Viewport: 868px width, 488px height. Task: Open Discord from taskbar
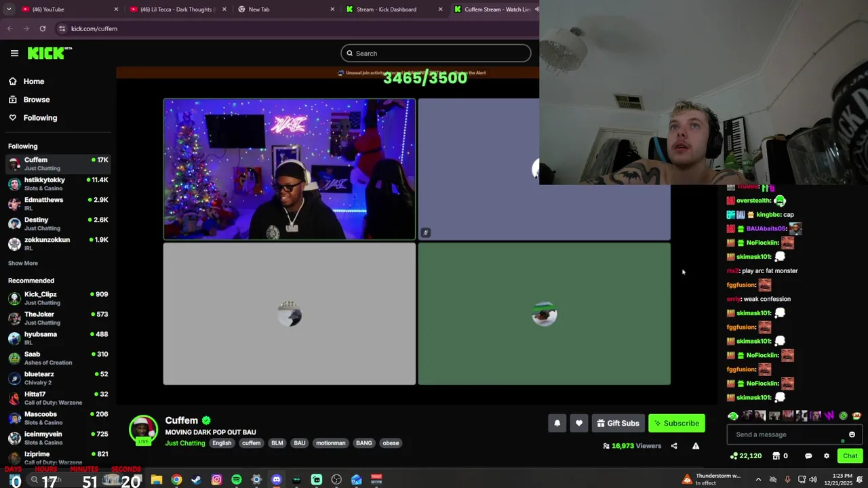tap(276, 480)
